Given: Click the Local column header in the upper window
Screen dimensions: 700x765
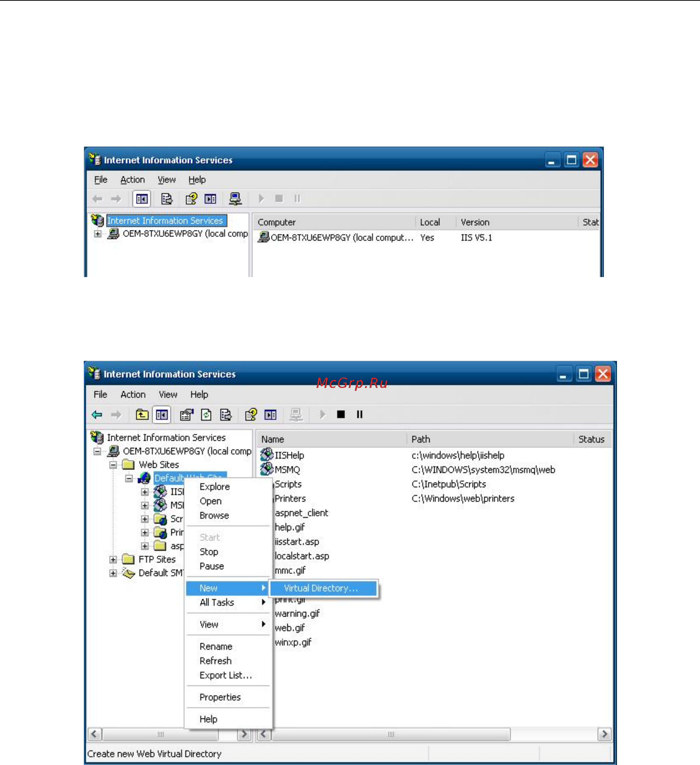Looking at the screenshot, I should [436, 222].
